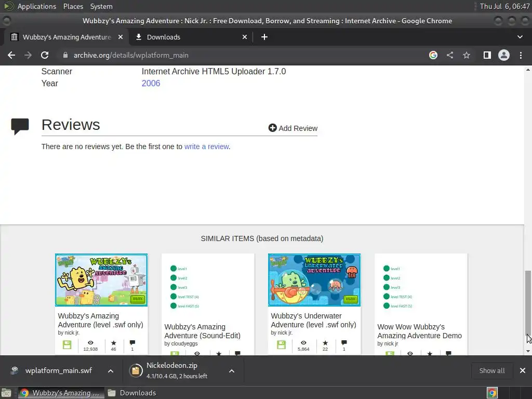Click the Add Review button
532x399 pixels.
293,128
